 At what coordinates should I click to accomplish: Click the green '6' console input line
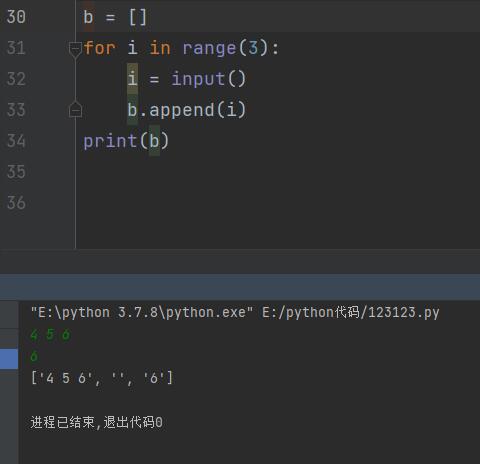coord(34,356)
